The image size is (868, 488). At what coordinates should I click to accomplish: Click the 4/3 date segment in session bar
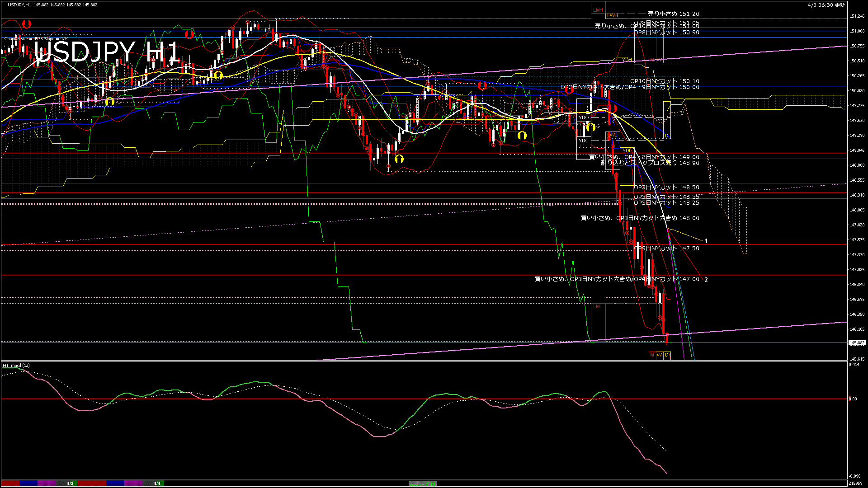pos(70,483)
